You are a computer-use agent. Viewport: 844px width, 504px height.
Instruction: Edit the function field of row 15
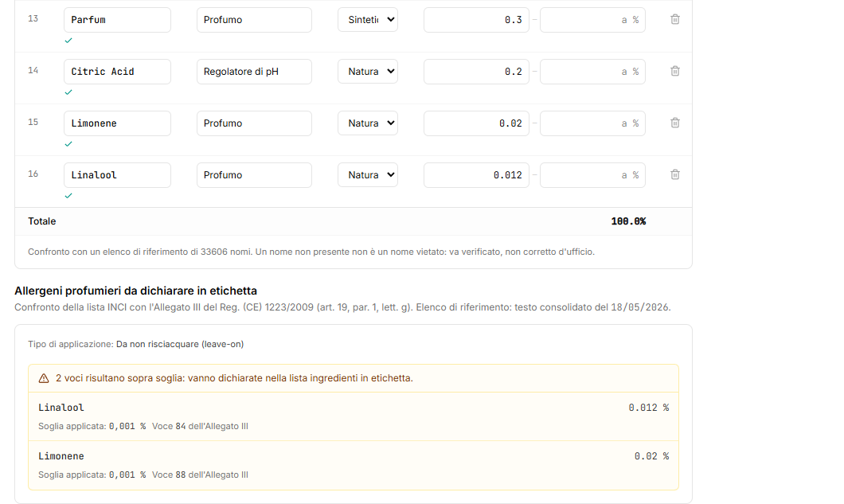254,123
